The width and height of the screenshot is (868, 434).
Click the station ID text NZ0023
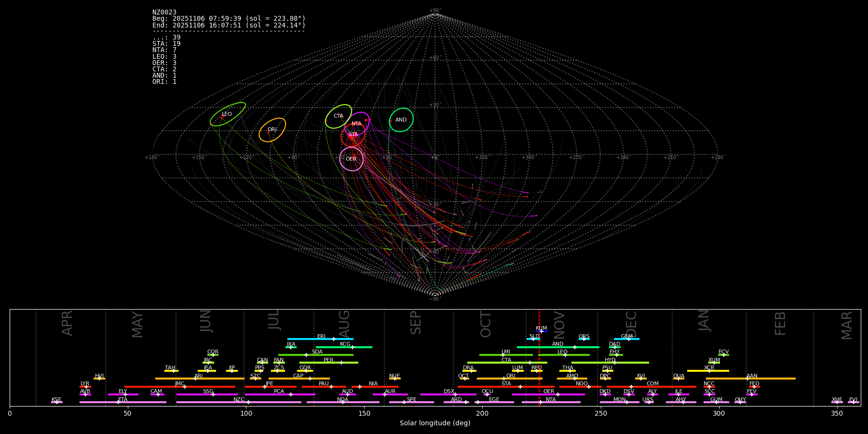click(x=164, y=12)
